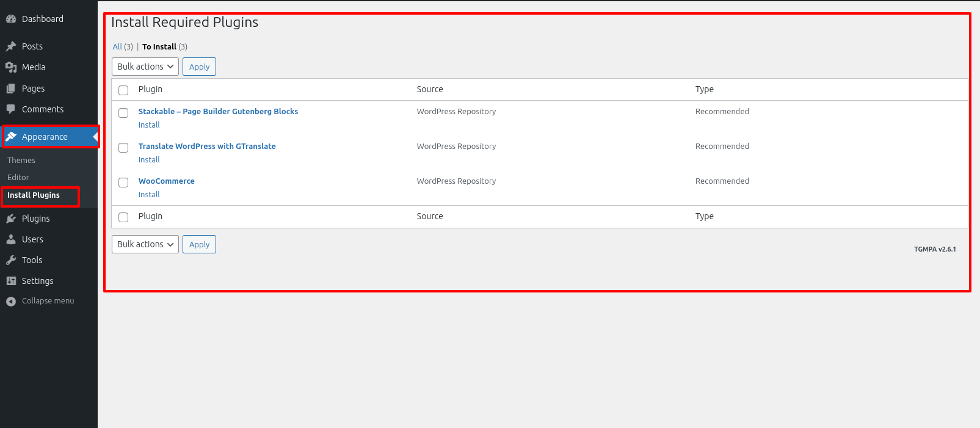
Task: Click the Plugin column header at top
Action: [x=150, y=89]
